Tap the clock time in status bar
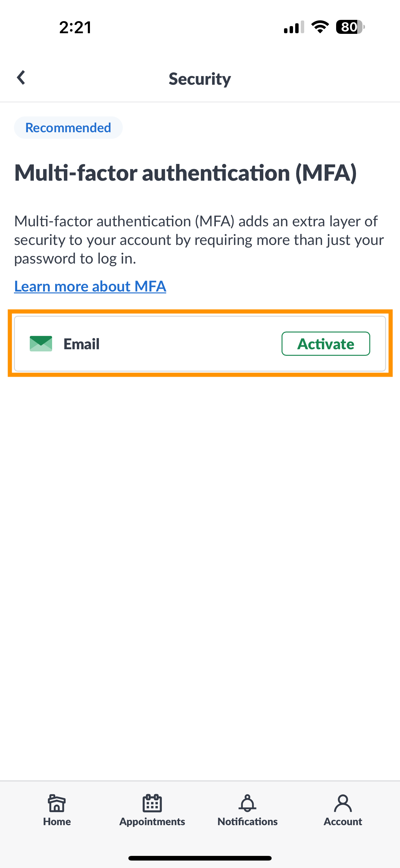Image resolution: width=400 pixels, height=868 pixels. click(75, 27)
